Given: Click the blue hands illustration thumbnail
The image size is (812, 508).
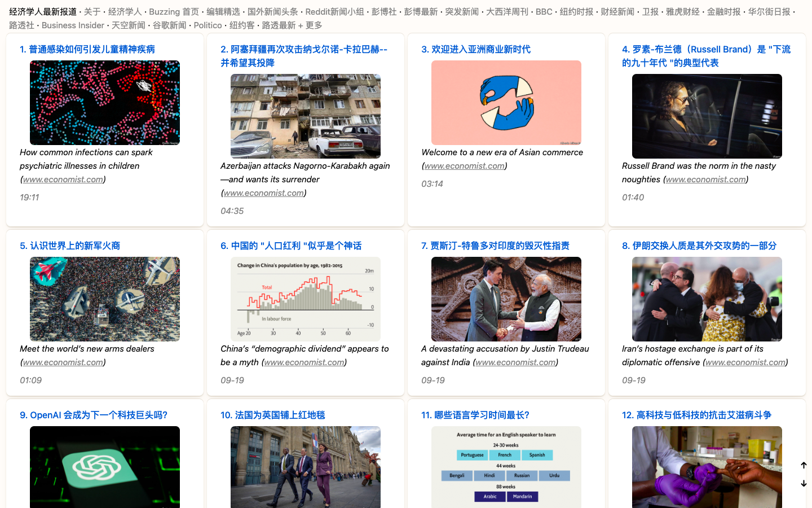Looking at the screenshot, I should (506, 103).
